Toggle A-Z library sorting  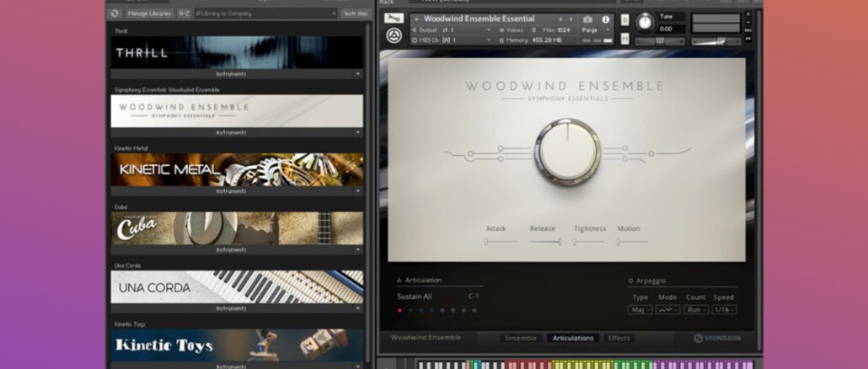tap(185, 13)
